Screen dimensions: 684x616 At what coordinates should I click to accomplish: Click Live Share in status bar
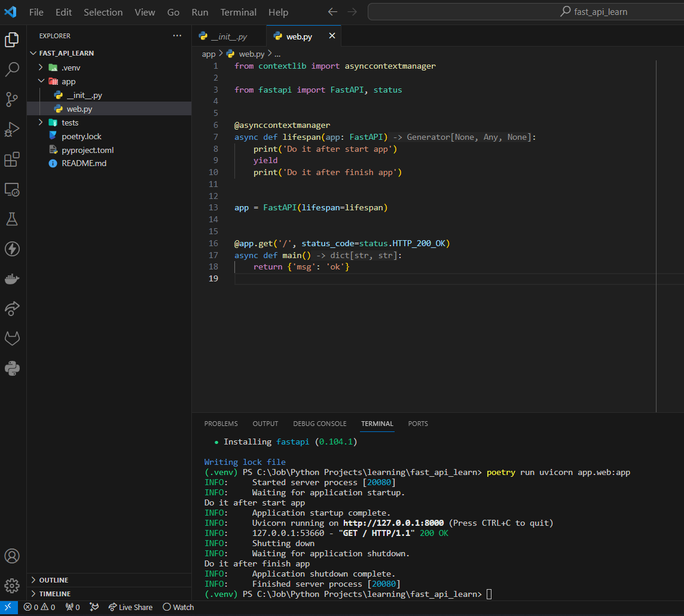point(130,607)
